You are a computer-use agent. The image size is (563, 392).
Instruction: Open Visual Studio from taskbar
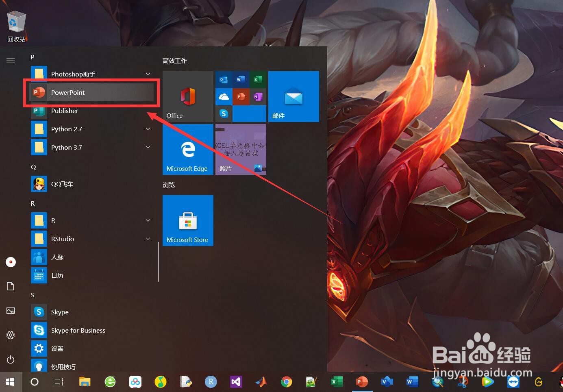pyautogui.click(x=236, y=382)
